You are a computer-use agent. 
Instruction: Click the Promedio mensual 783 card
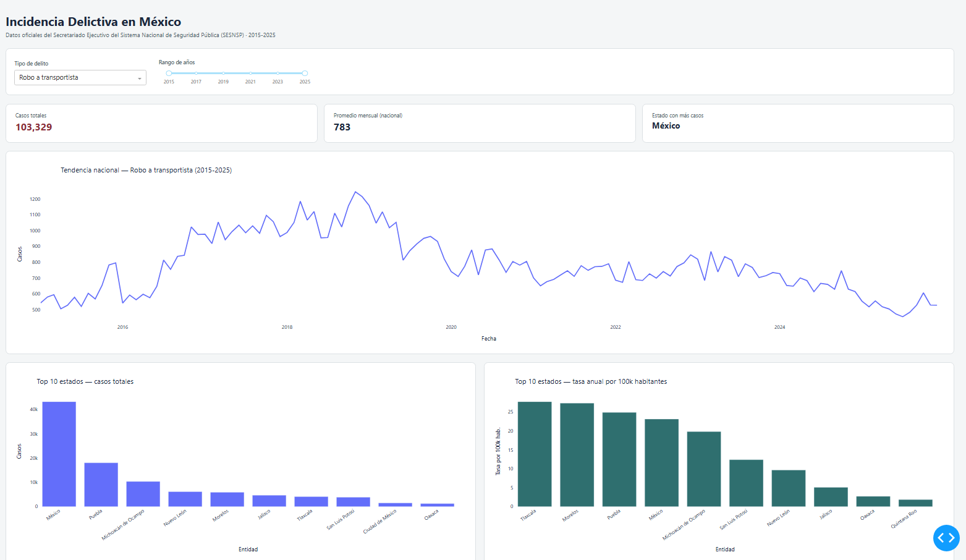480,123
